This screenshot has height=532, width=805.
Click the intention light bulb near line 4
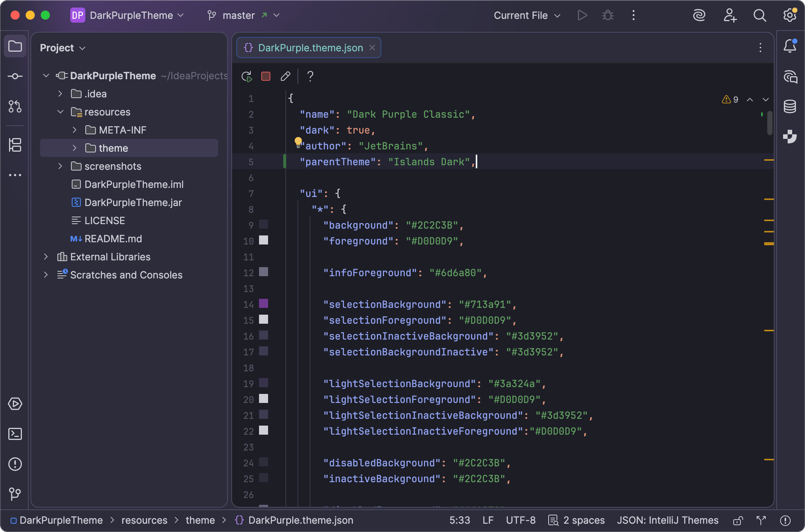[299, 141]
